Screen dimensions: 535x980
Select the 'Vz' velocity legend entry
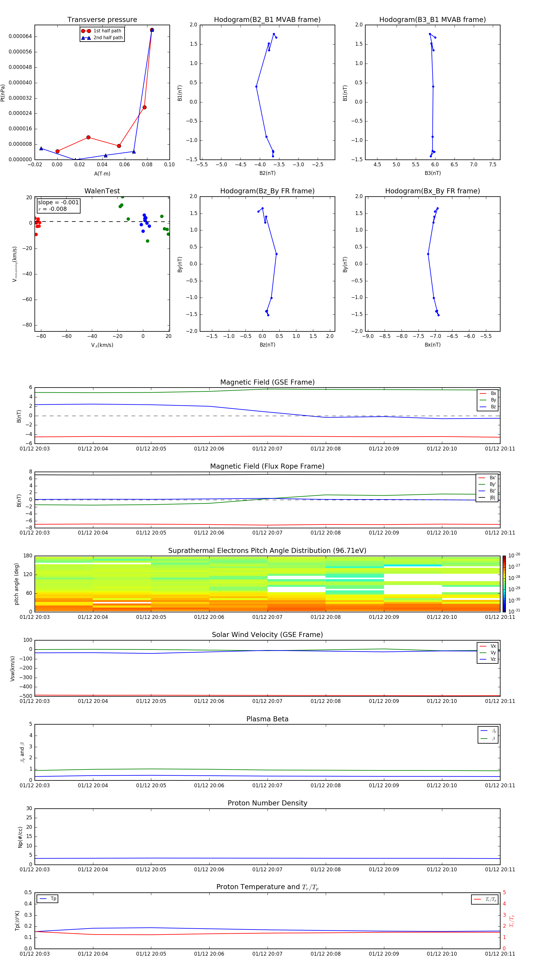(488, 659)
